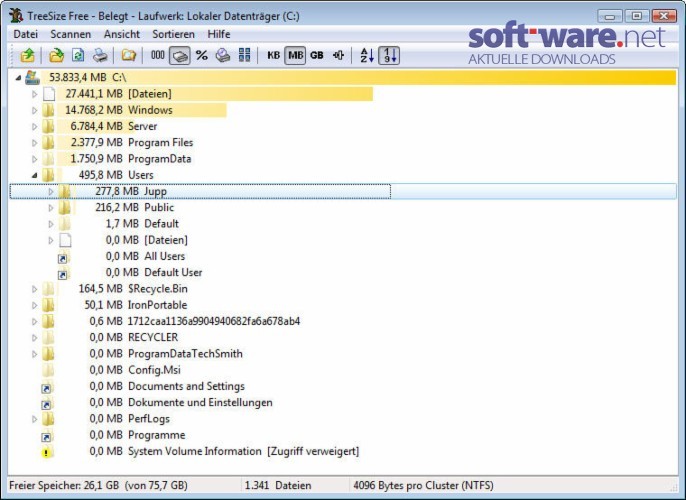Click the Config.Msi folder icon
Viewport: 686px width, 500px height.
[x=49, y=370]
